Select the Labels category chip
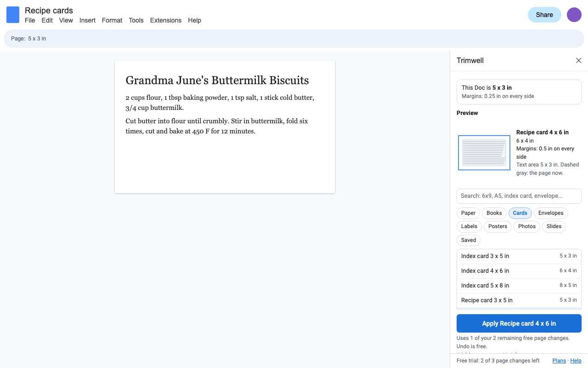The width and height of the screenshot is (588, 368). click(x=469, y=226)
